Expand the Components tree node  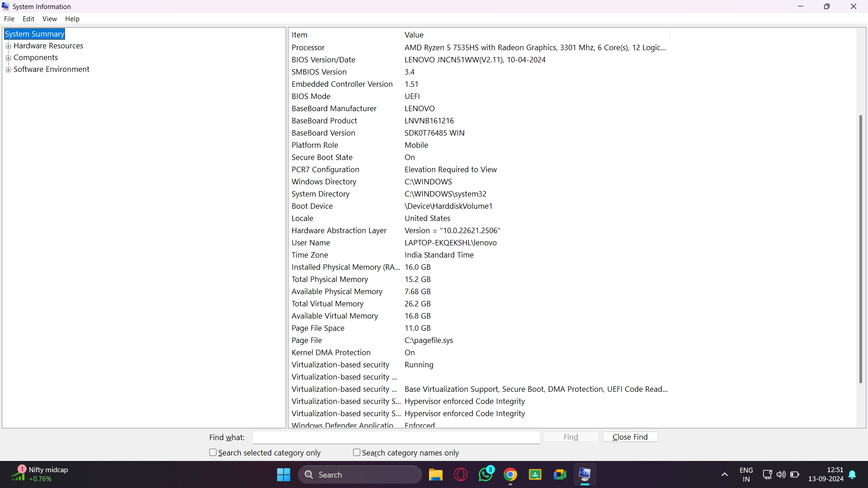coord(8,58)
